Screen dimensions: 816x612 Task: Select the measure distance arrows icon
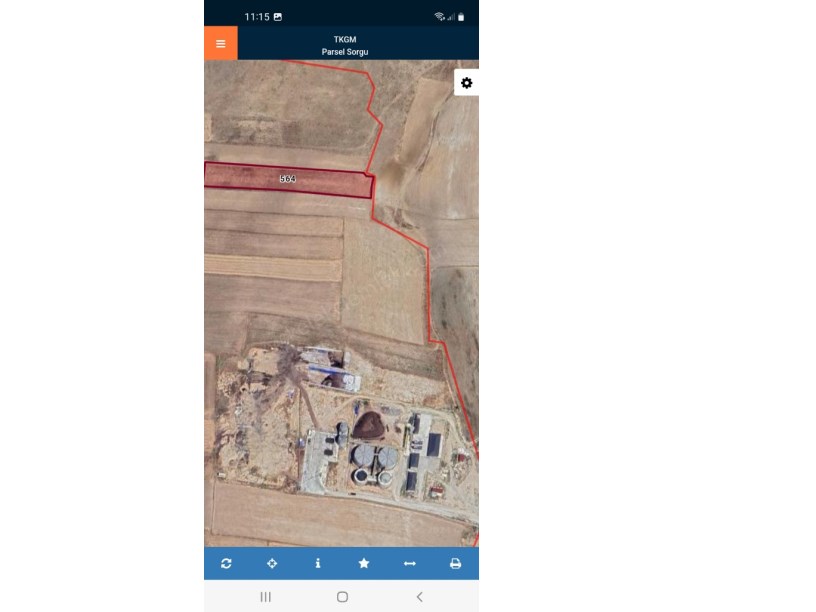(410, 563)
